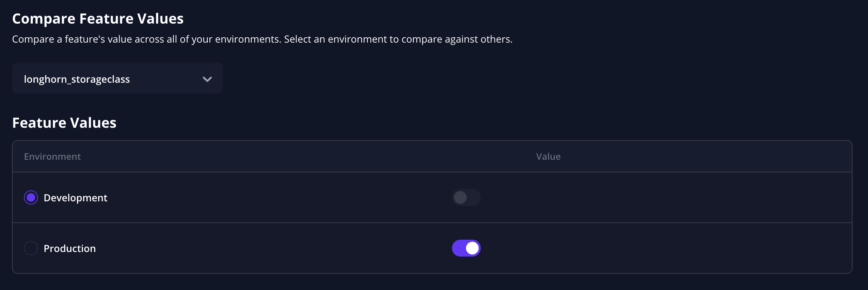Image resolution: width=868 pixels, height=290 pixels.
Task: Enable the Development feature value switch
Action: point(466,197)
